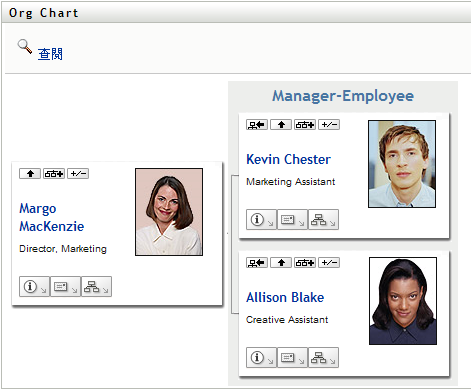Go up a level from Margo MacKenzie

[x=30, y=174]
